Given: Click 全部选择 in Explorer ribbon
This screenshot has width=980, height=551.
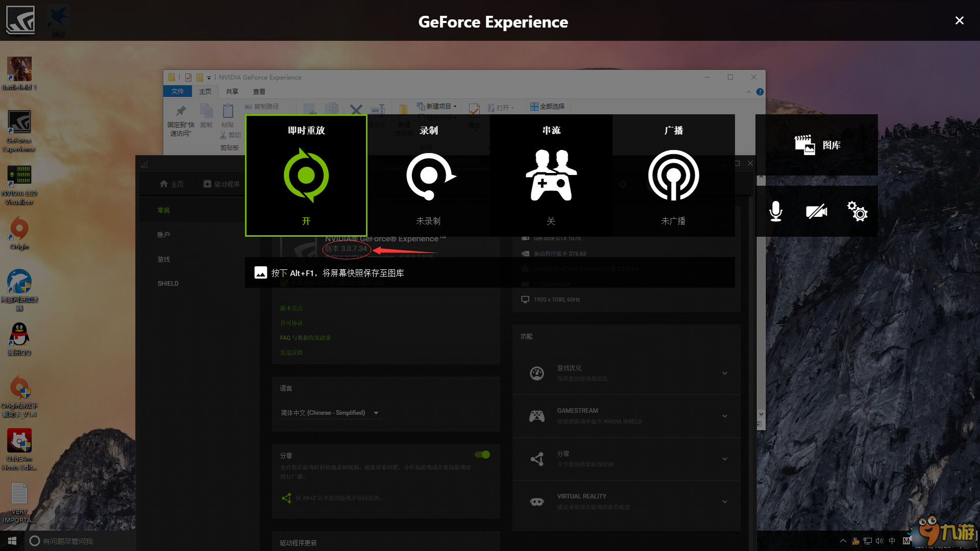Looking at the screenshot, I should (x=547, y=106).
